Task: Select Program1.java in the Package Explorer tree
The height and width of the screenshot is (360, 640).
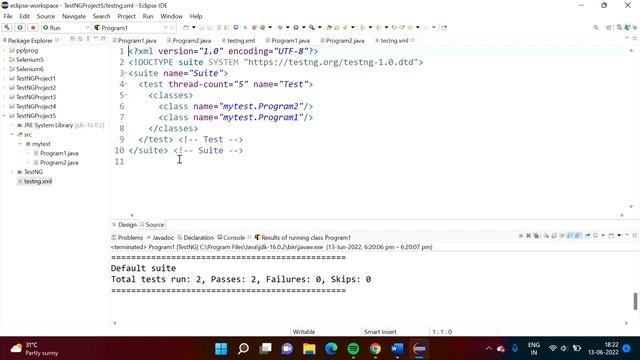Action: pyautogui.click(x=59, y=153)
